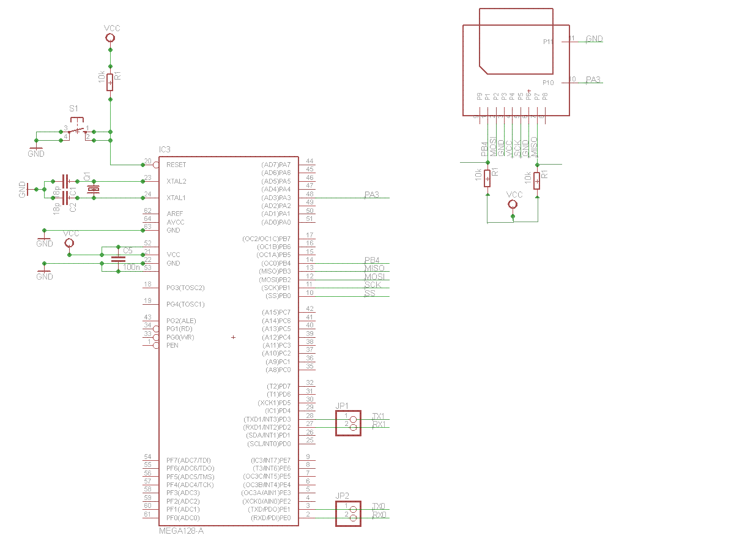
Task: Click the (OC2/OC1C)PB7 pin label
Action: [x=267, y=239]
